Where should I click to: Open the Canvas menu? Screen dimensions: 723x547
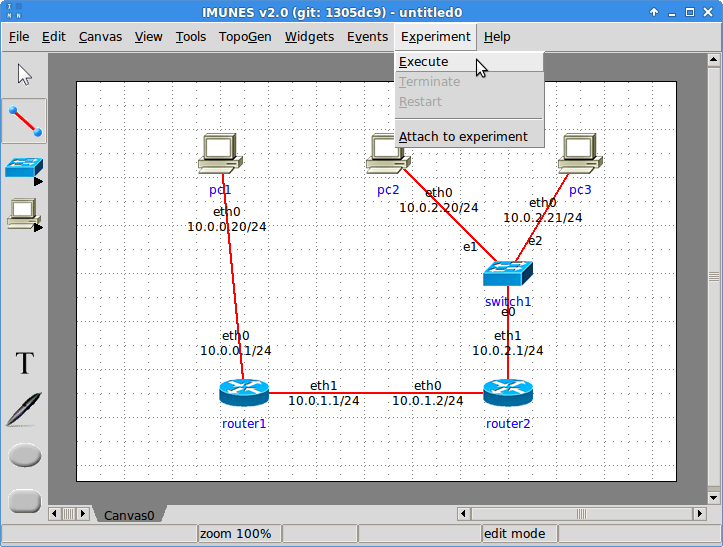coord(100,37)
